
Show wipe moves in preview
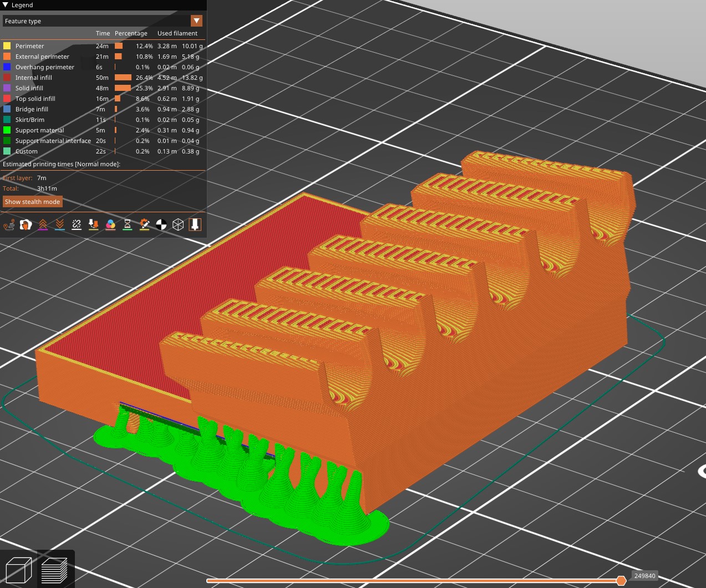coord(26,224)
